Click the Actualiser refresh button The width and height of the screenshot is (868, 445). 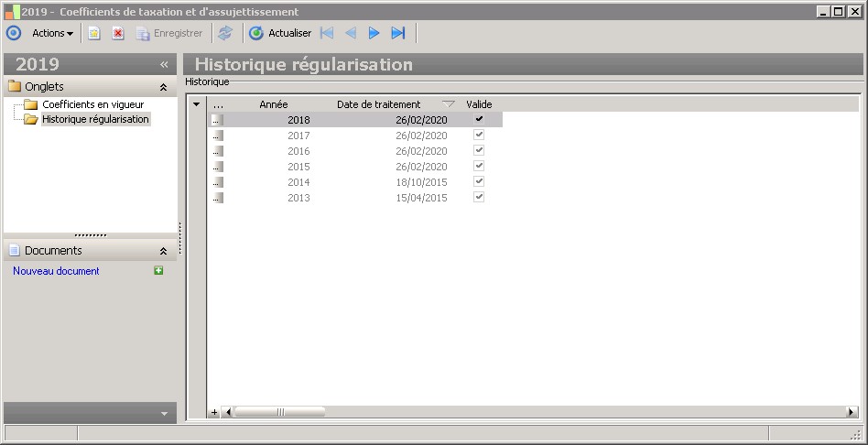280,33
